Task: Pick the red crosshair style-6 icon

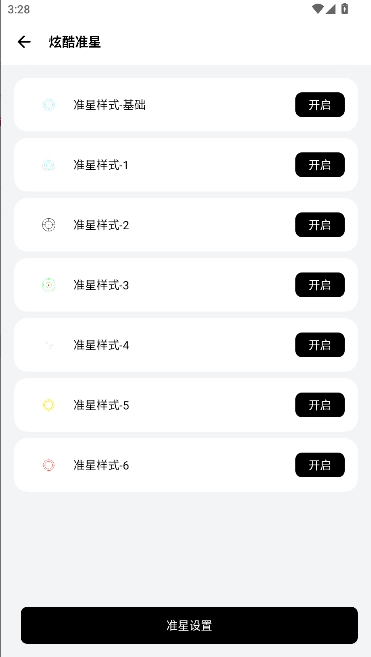Action: [x=49, y=465]
